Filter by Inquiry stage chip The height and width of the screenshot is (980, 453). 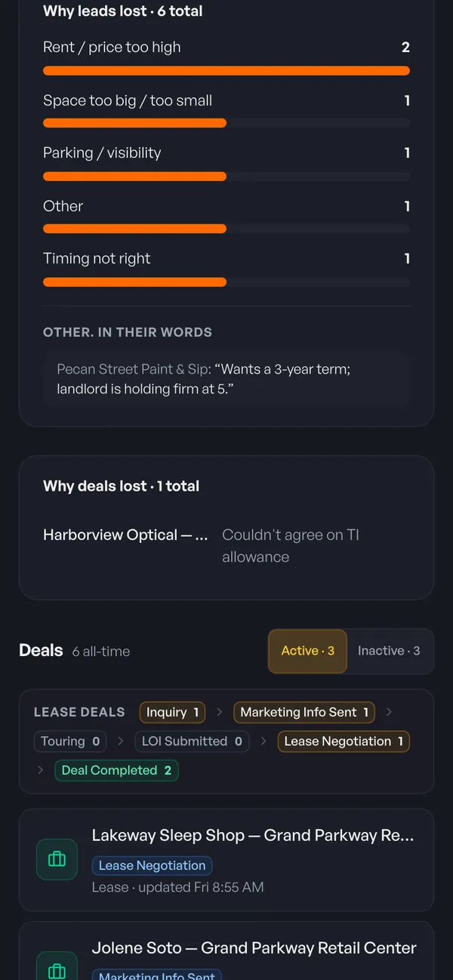tap(172, 712)
